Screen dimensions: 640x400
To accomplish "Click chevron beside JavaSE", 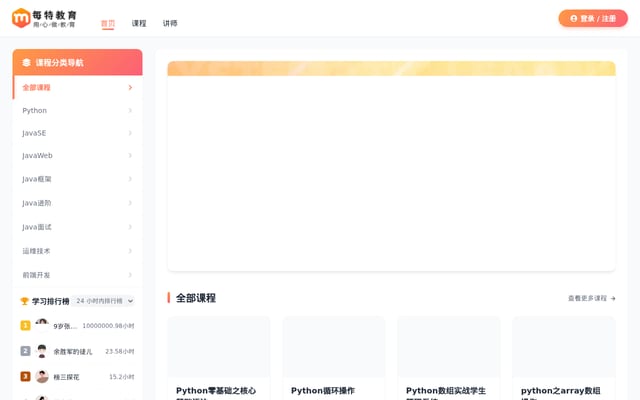I will coord(130,133).
